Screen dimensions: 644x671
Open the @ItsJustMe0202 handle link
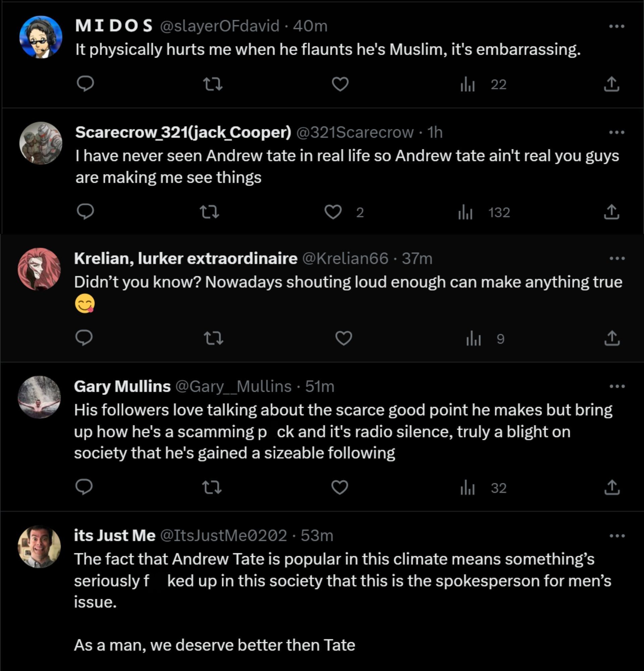click(x=223, y=535)
